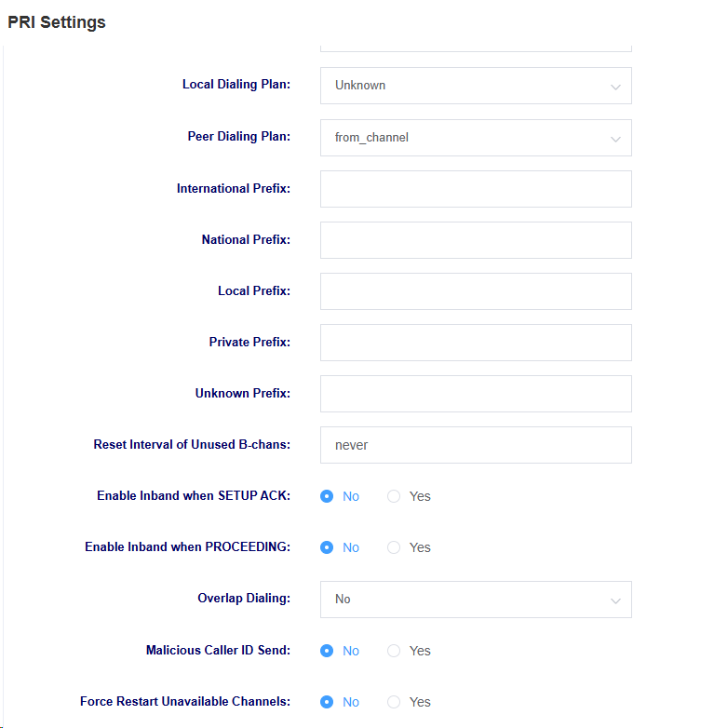Select the Private Prefix input box

click(476, 343)
